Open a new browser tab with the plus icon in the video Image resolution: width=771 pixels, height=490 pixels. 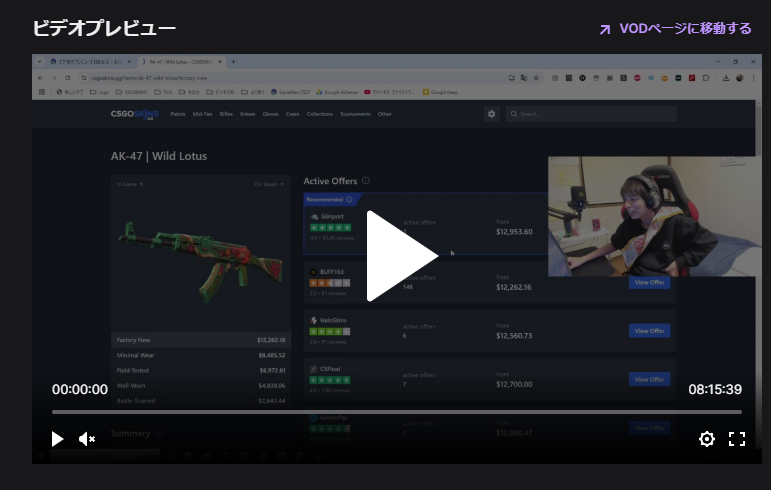(x=234, y=62)
